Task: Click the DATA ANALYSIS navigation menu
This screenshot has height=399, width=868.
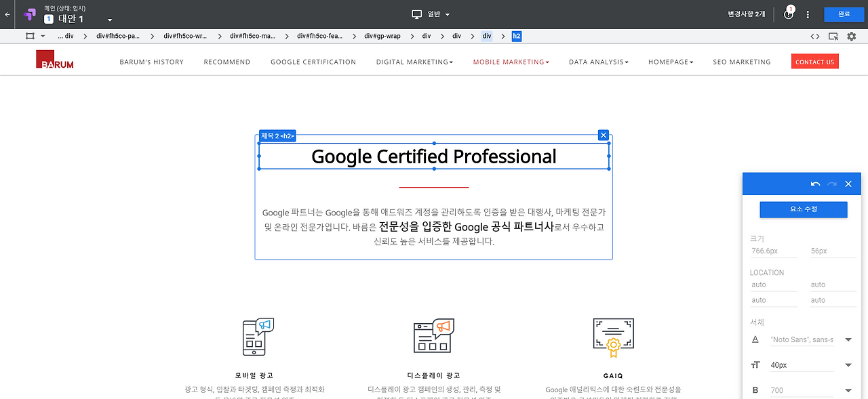Action: click(598, 61)
